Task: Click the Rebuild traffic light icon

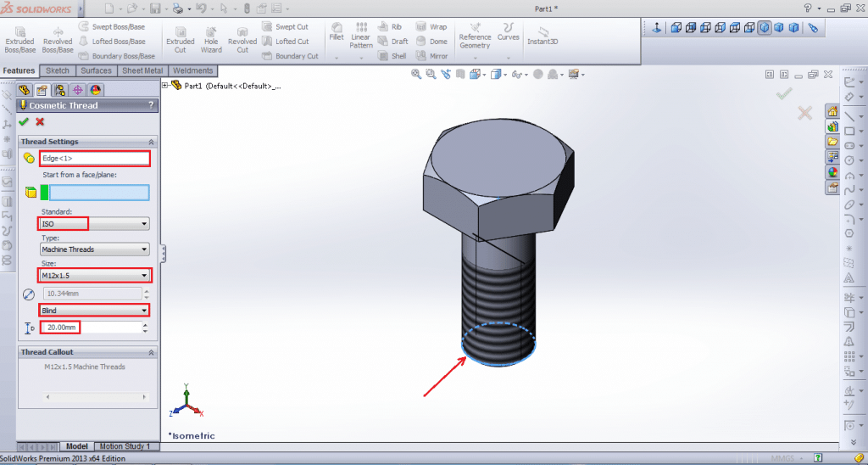Action: [247, 8]
